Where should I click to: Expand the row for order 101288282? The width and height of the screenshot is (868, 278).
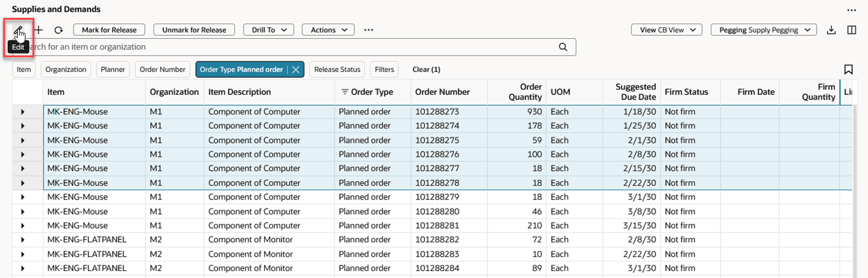[x=23, y=240]
